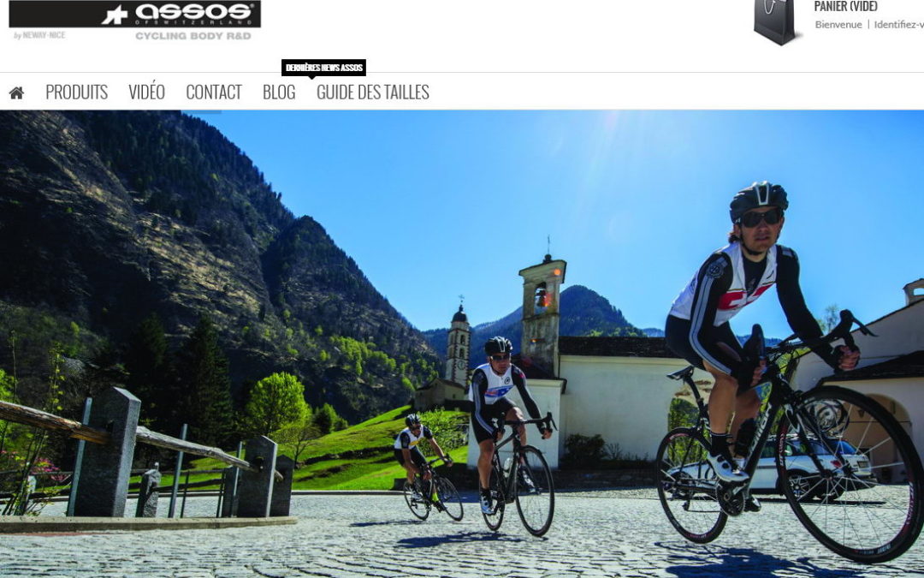Click the ASSOS of Switzerland logo
Screen dimensions: 924x578
[135, 14]
